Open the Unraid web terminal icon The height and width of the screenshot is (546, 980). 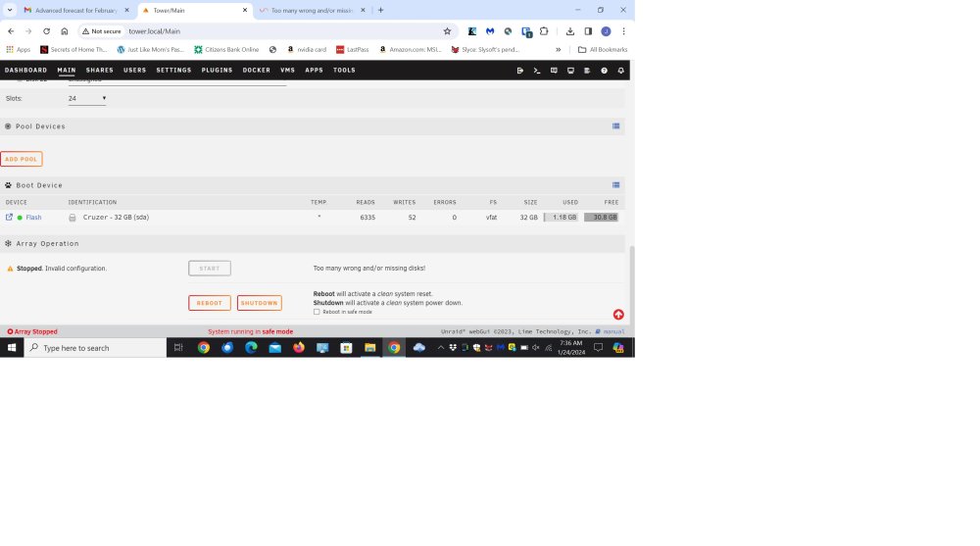[537, 71]
